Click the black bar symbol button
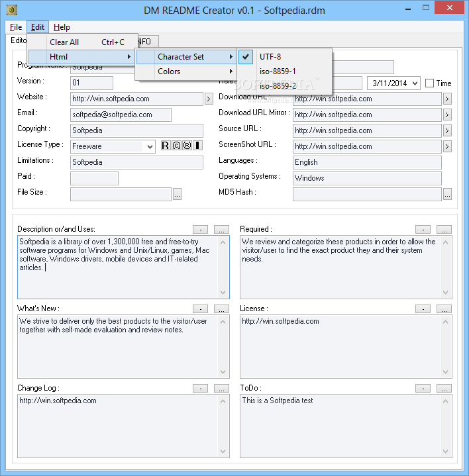This screenshot has height=476, width=469. point(198,146)
